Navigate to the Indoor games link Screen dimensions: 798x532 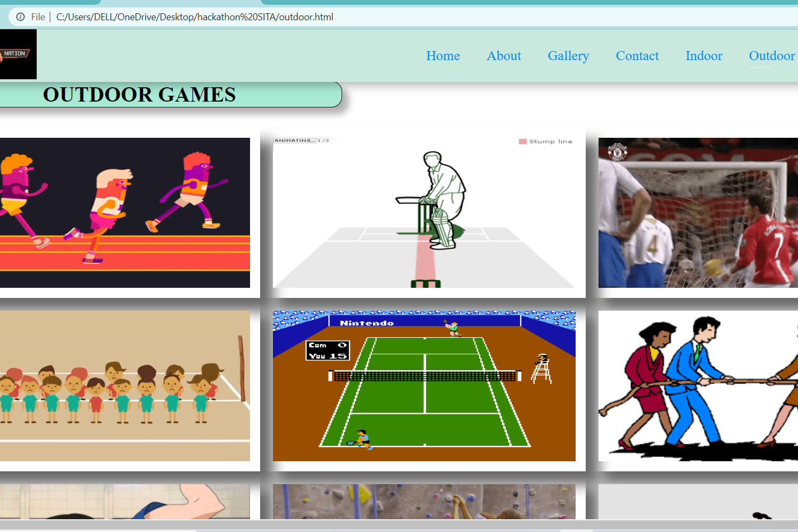tap(704, 56)
